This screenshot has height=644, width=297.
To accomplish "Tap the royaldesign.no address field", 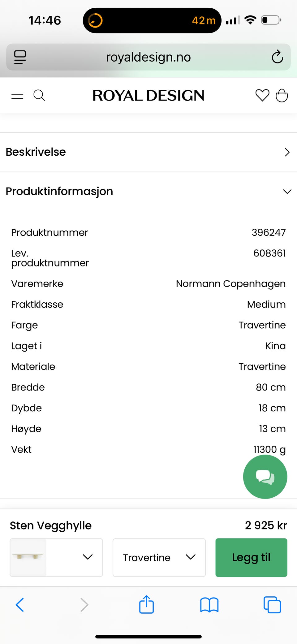I will tap(148, 57).
